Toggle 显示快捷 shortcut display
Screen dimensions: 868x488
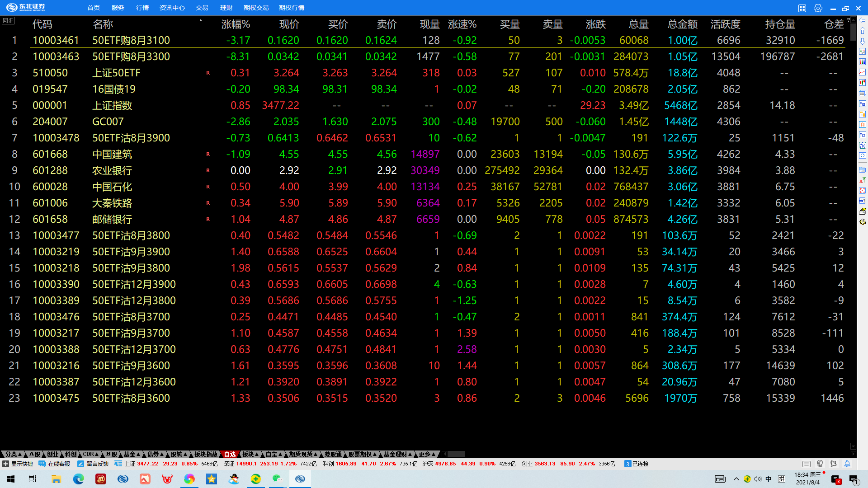(x=18, y=464)
